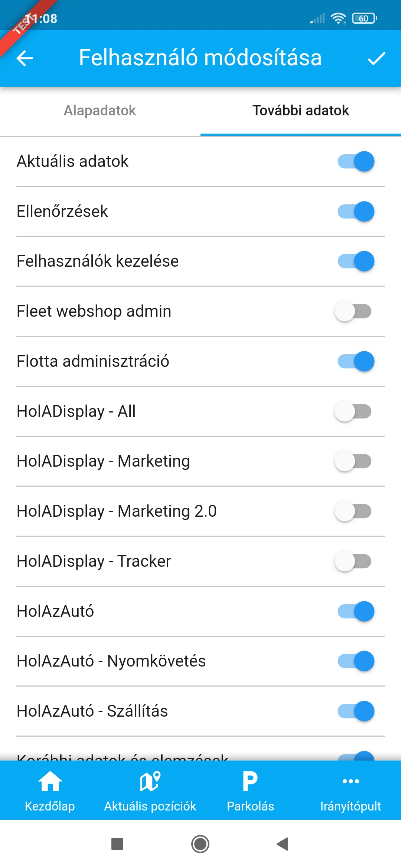Open Aktuális pozíciók map icon
401x868 pixels.
pyautogui.click(x=150, y=781)
